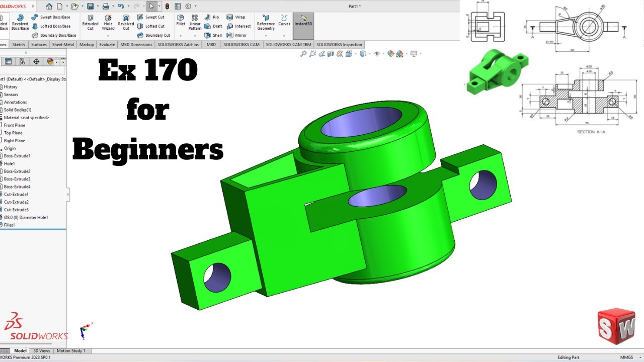Select the Intersect tool

coord(238,26)
